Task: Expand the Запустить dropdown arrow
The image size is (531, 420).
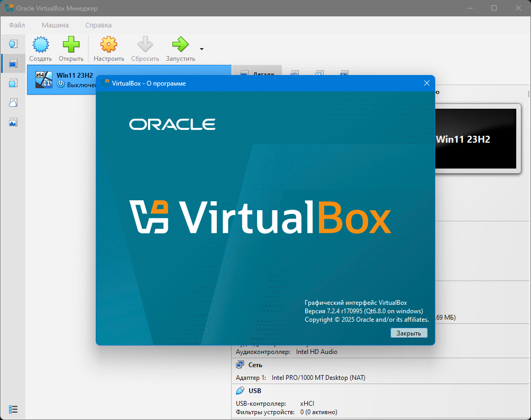Action: coord(202,49)
